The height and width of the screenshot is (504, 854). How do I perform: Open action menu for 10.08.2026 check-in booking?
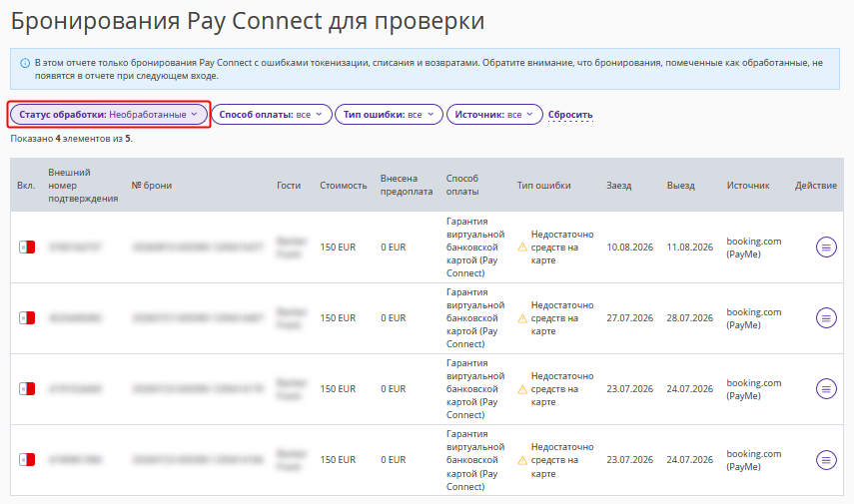click(826, 248)
